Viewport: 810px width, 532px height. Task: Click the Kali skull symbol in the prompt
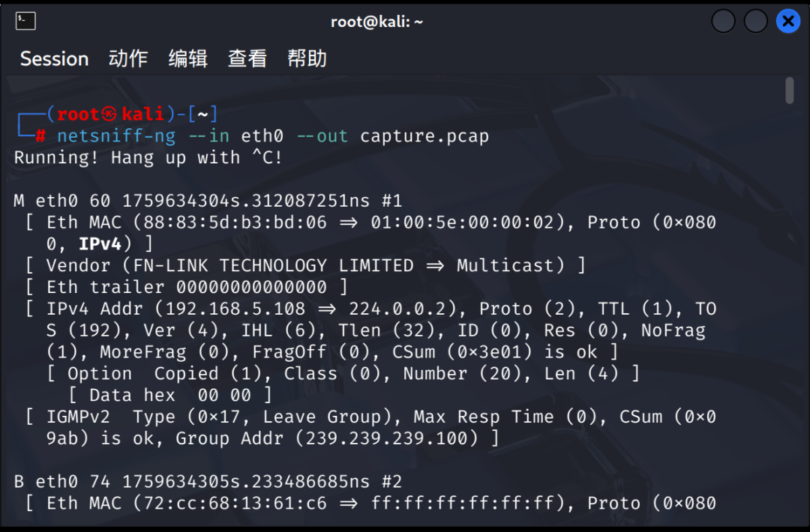pyautogui.click(x=109, y=114)
